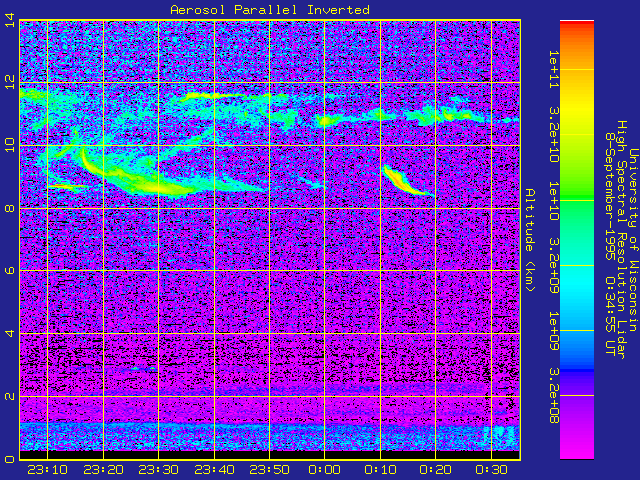
Task: Click the 23:20 time axis label
Action: pyautogui.click(x=103, y=470)
